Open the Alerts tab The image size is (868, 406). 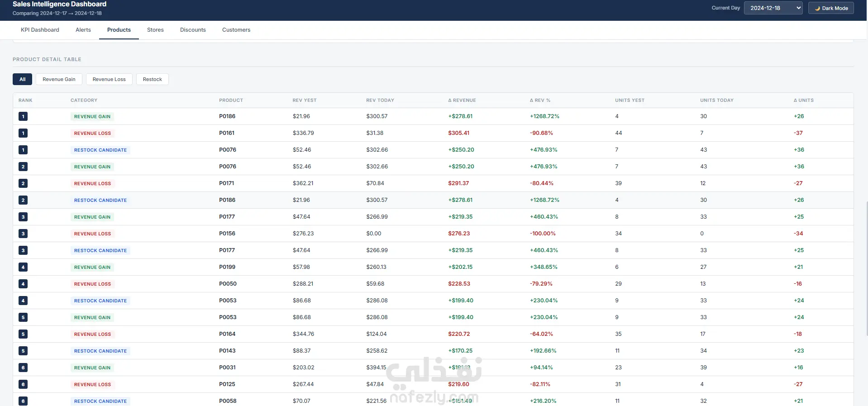tap(83, 30)
